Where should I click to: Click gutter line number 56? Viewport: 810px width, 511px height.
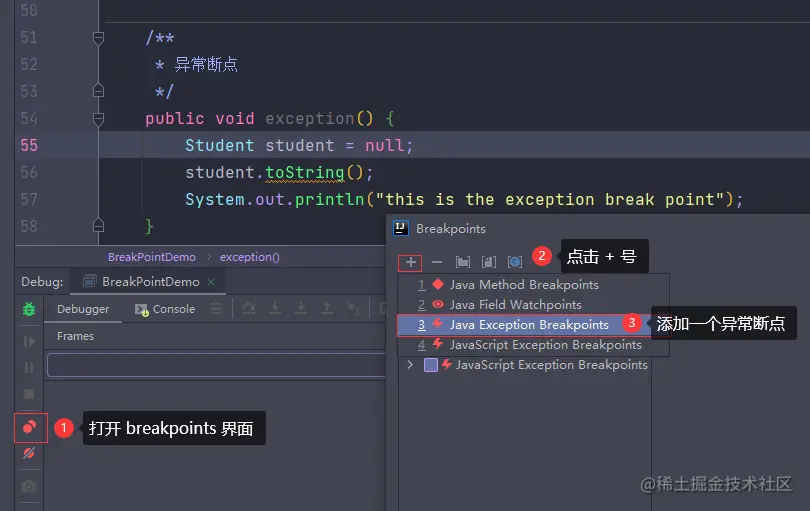[x=29, y=173]
